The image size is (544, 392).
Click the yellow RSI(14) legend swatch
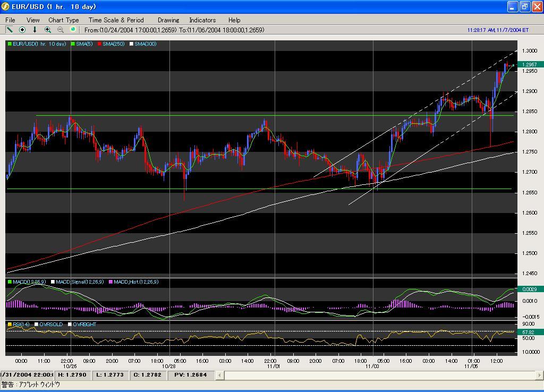point(10,325)
